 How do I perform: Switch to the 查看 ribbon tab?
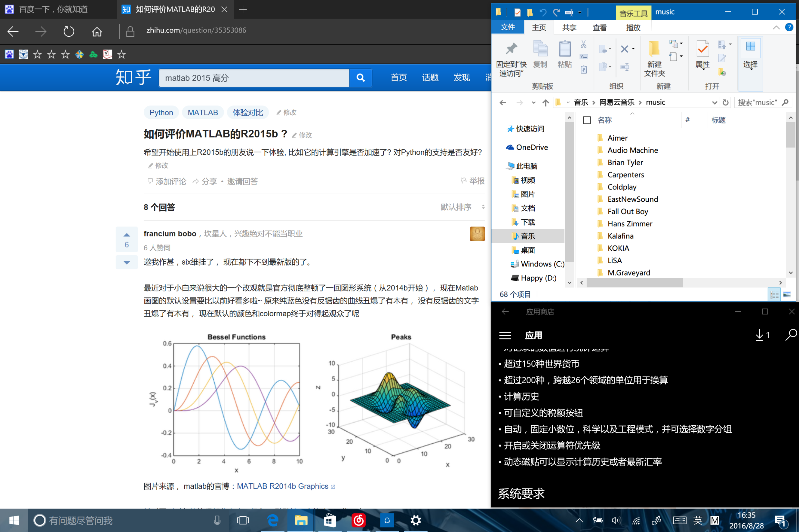[x=599, y=27]
